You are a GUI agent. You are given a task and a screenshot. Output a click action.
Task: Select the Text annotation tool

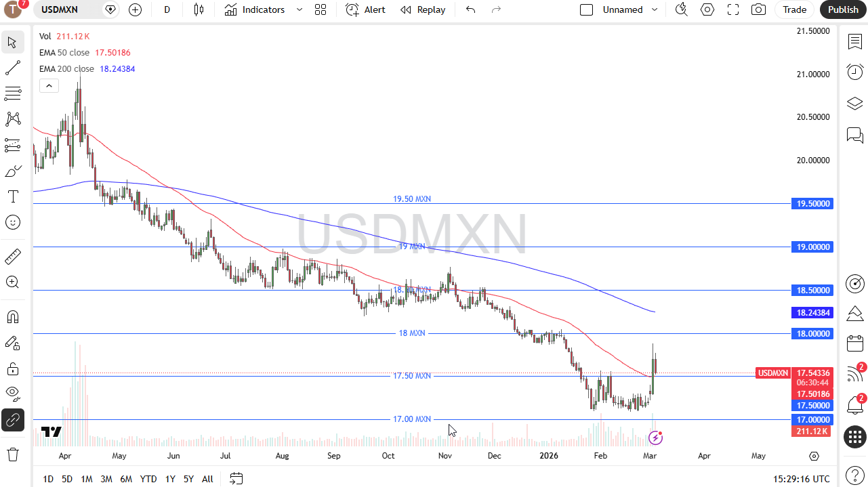12,196
